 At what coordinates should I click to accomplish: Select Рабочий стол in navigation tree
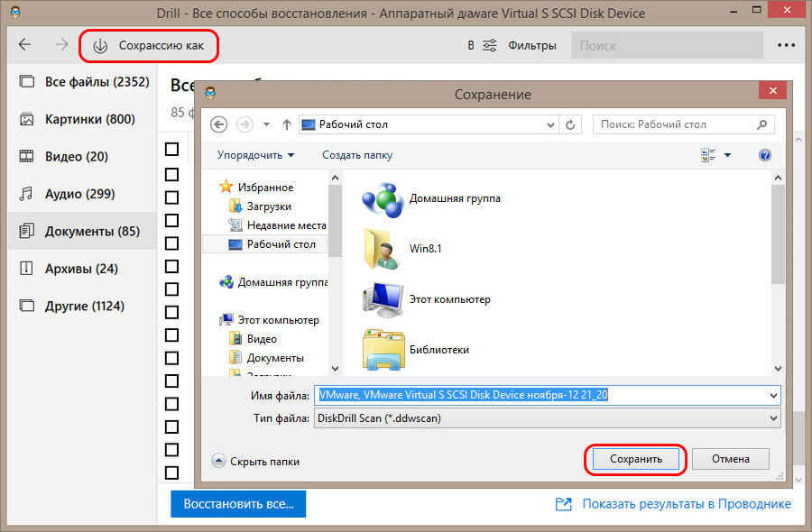click(265, 244)
